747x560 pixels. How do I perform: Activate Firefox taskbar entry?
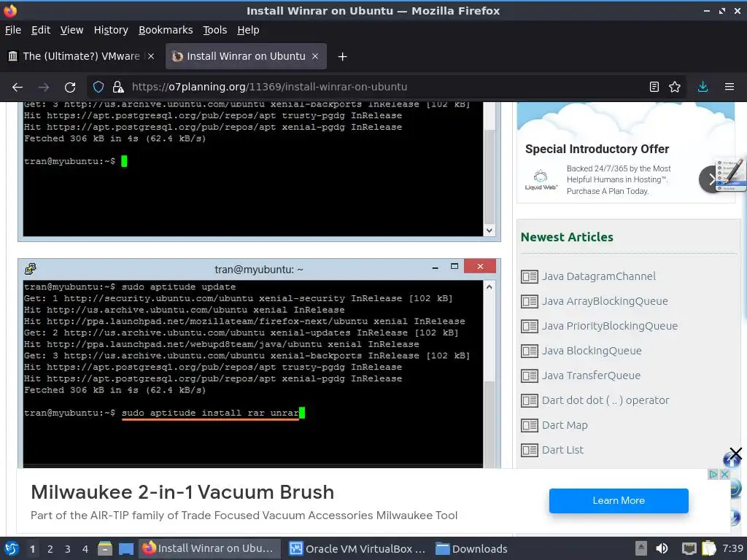tap(209, 548)
